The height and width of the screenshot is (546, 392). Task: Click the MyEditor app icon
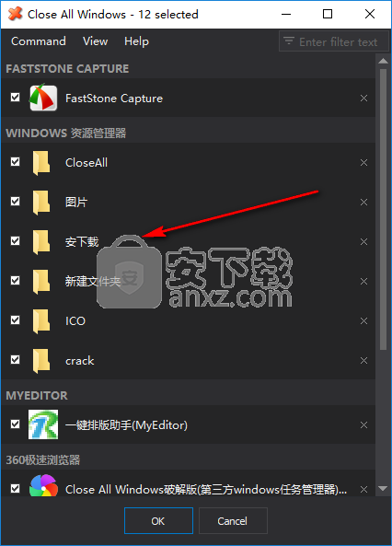click(43, 424)
